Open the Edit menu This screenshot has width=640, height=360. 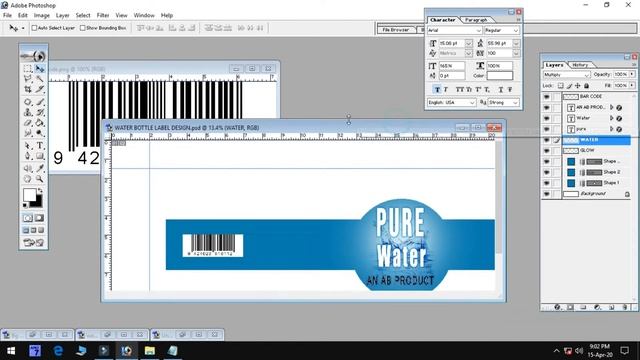(x=22, y=16)
